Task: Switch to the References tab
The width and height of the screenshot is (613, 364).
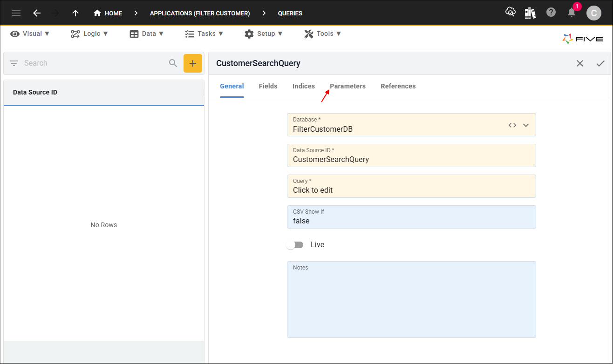Action: 398,86
